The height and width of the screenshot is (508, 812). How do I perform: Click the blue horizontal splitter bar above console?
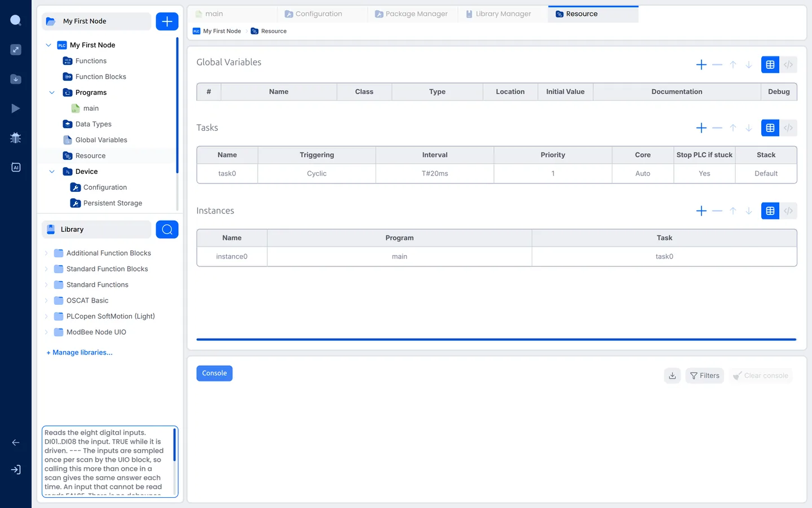[496, 340]
